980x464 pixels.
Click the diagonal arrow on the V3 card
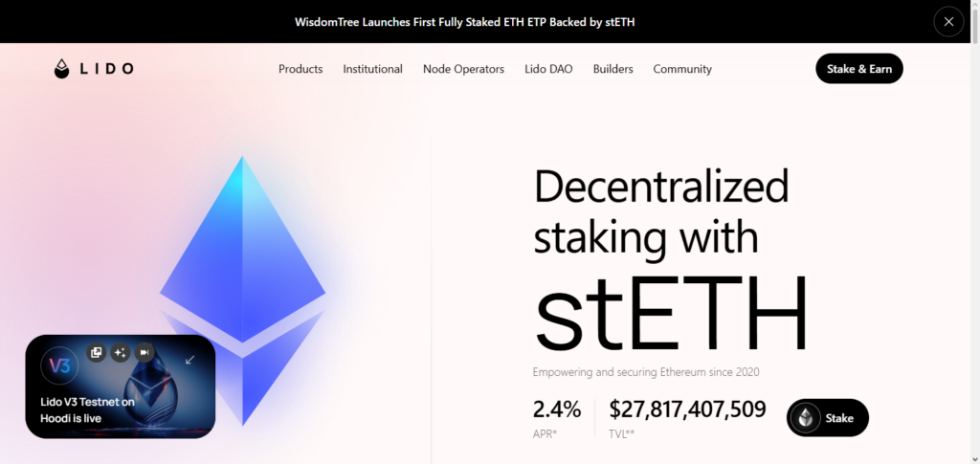pos(190,360)
